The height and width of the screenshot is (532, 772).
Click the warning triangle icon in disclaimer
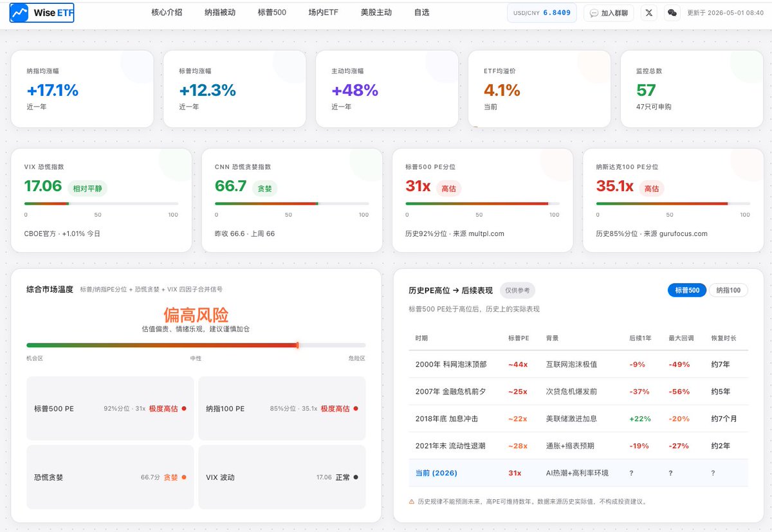(412, 501)
